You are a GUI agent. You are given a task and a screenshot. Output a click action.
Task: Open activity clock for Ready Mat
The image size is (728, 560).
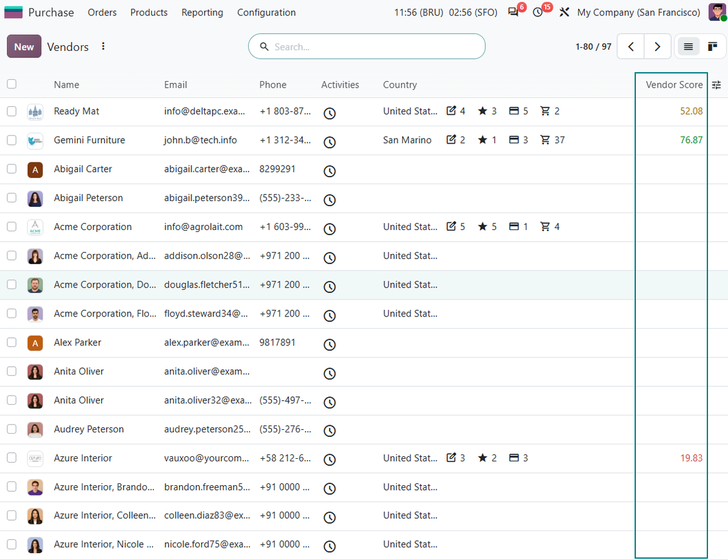[330, 113]
